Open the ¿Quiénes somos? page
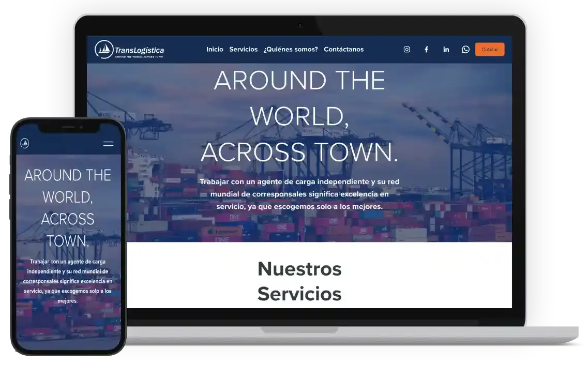 (x=291, y=50)
